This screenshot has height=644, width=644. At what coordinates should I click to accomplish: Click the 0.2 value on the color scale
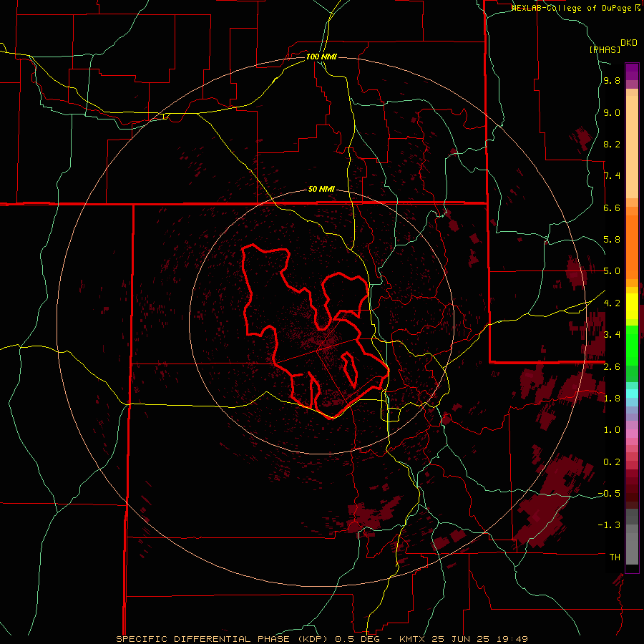click(x=612, y=462)
